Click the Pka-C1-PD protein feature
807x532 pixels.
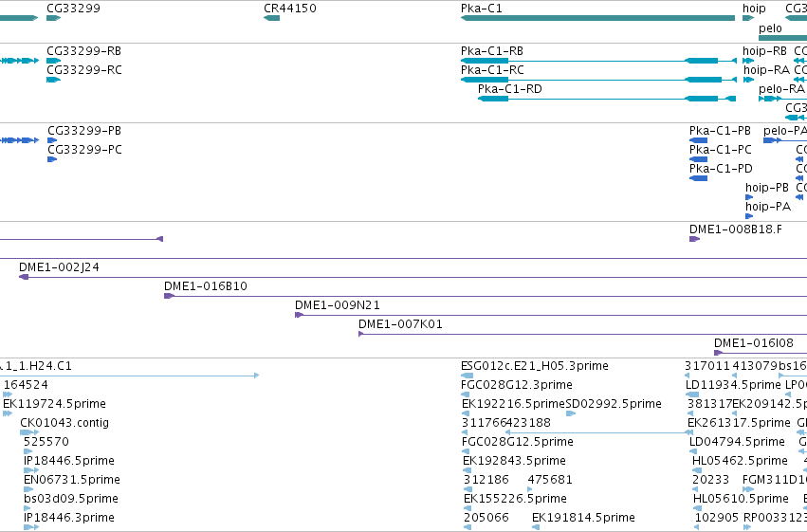(x=698, y=178)
